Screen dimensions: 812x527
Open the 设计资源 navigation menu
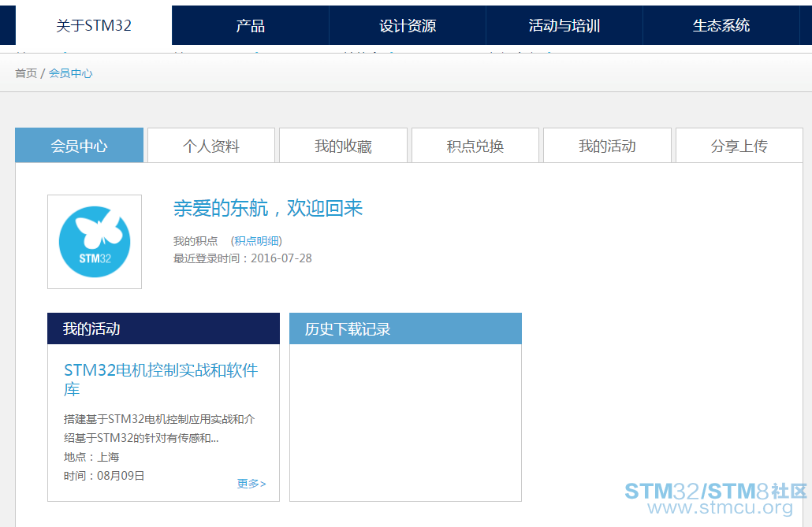408,25
